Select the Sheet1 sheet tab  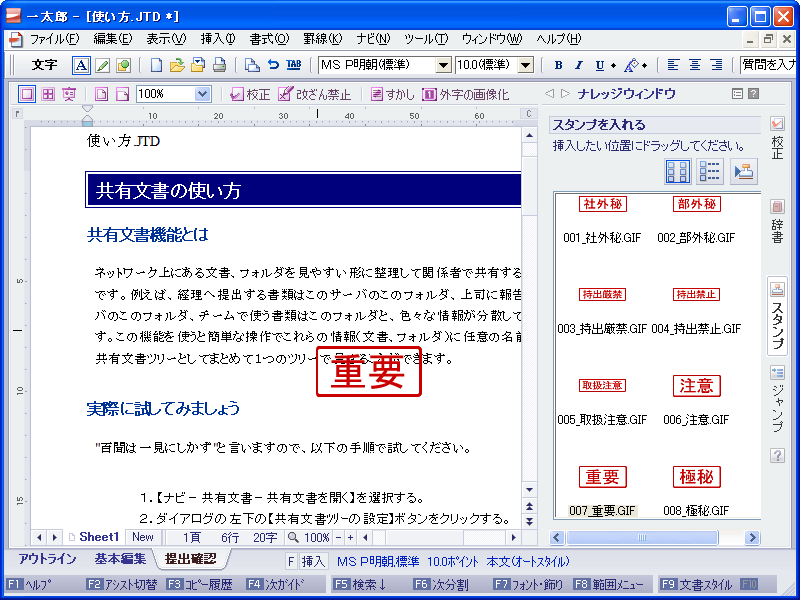[94, 537]
